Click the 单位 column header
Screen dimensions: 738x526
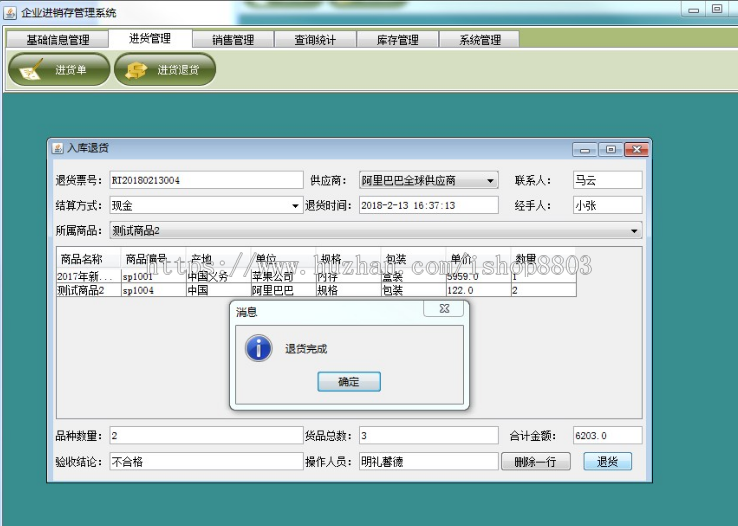[x=283, y=259]
